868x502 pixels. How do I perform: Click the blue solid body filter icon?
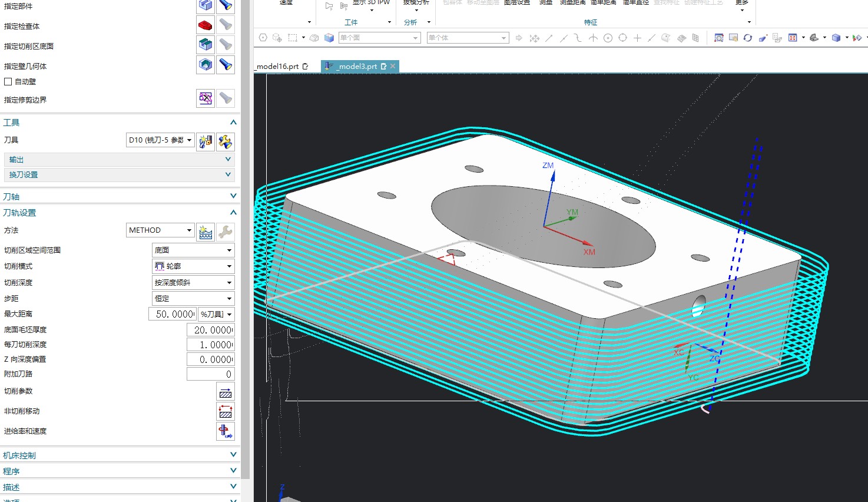329,38
